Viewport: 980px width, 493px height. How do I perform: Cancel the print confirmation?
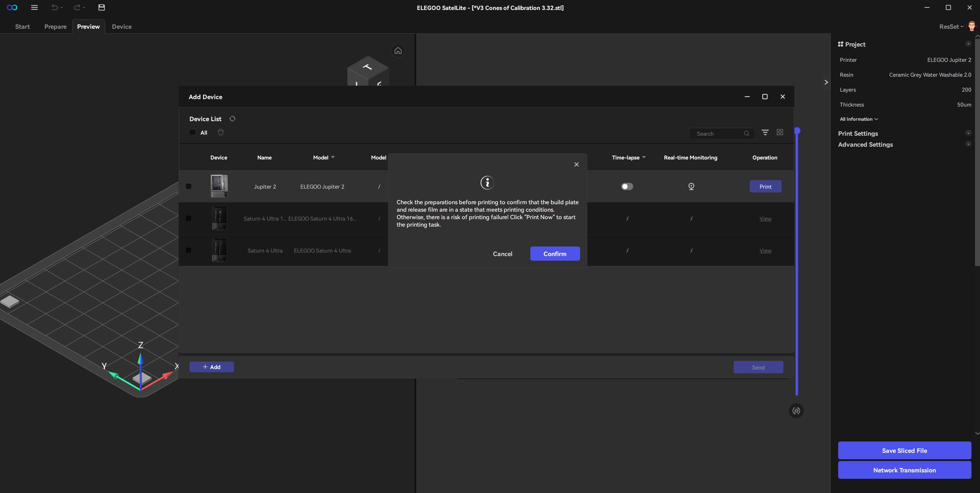pyautogui.click(x=503, y=254)
